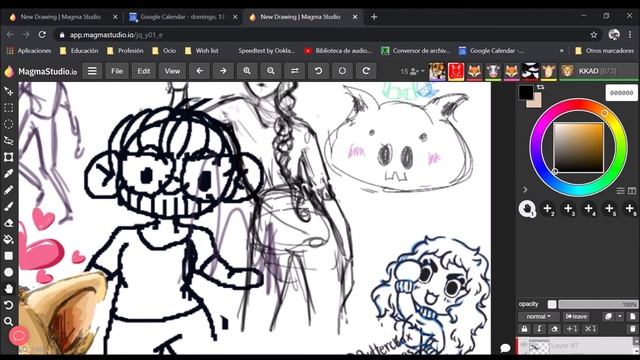
Task: Select the brush tool
Action: click(8, 207)
